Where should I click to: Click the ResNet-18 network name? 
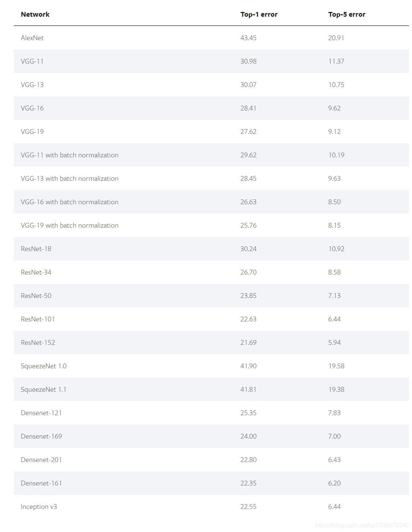[36, 249]
